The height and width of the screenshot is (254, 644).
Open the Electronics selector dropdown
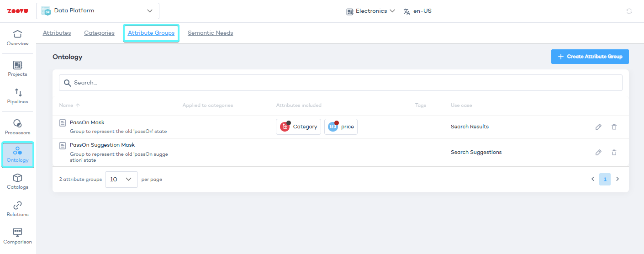(370, 11)
